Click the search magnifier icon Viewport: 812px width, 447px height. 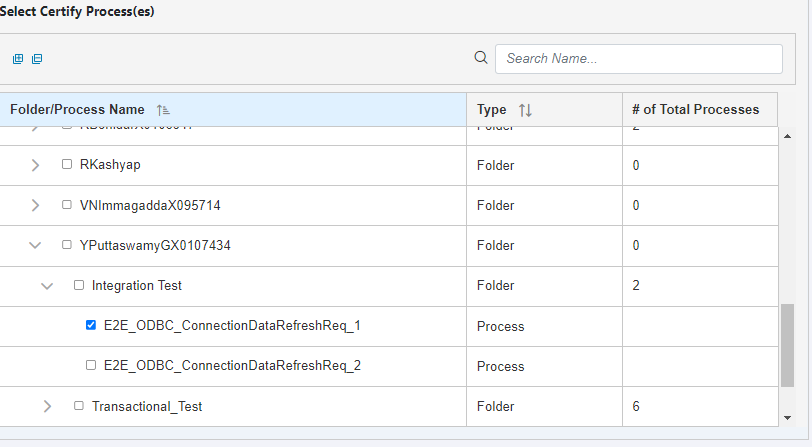pyautogui.click(x=481, y=58)
